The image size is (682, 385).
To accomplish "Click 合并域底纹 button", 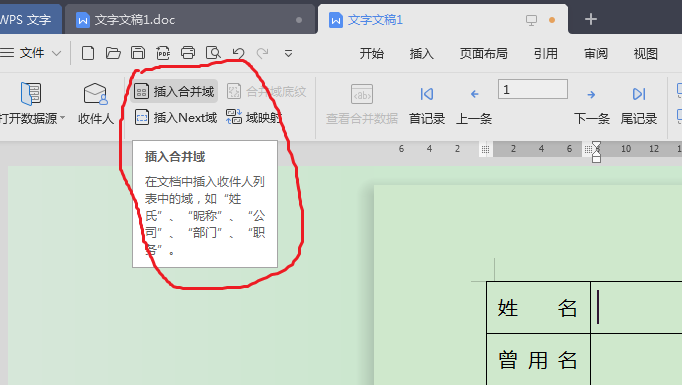I will pos(267,91).
